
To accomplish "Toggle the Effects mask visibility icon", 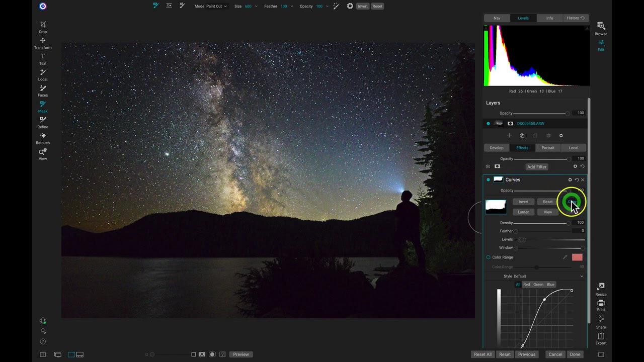I will tap(497, 166).
